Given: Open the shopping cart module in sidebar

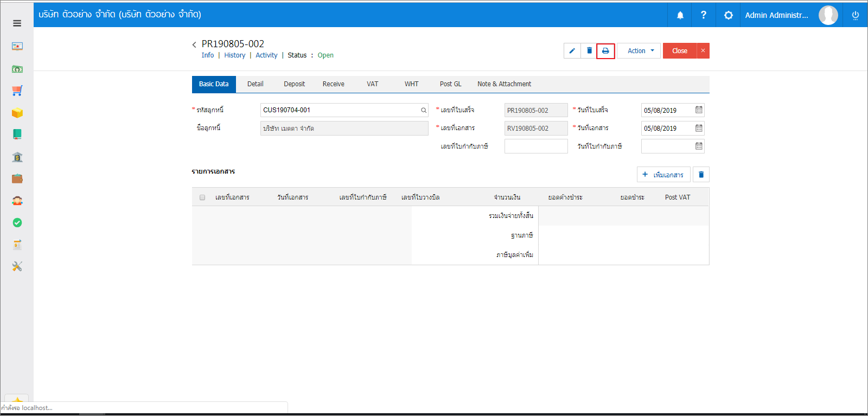Looking at the screenshot, I should tap(17, 91).
